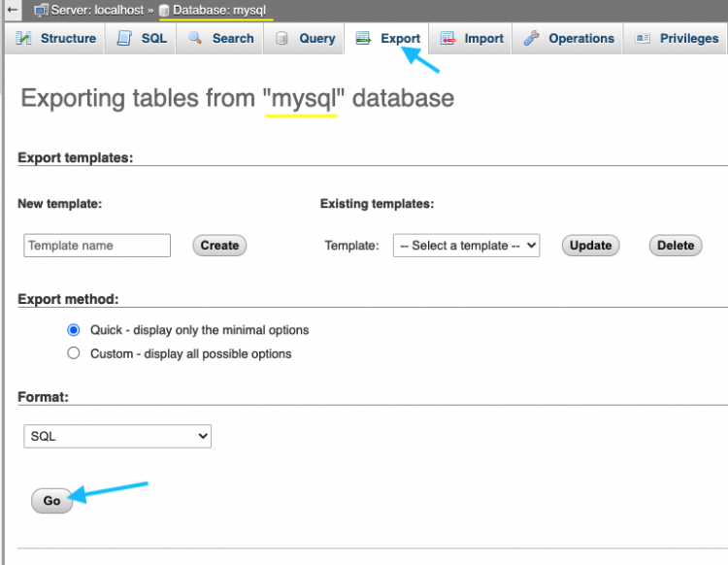Select Custom export method radio button
Screen dimensions: 728x565
74,353
